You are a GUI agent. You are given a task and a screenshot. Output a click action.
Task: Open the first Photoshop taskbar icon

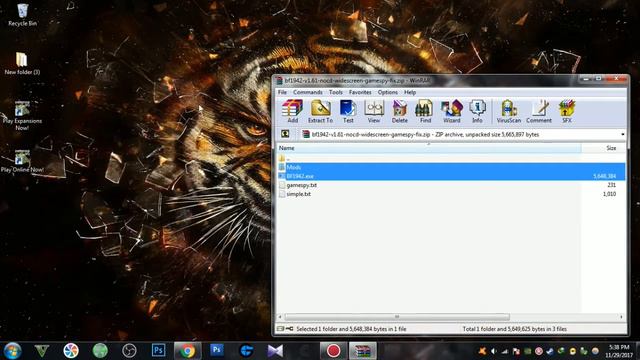pyautogui.click(x=158, y=350)
